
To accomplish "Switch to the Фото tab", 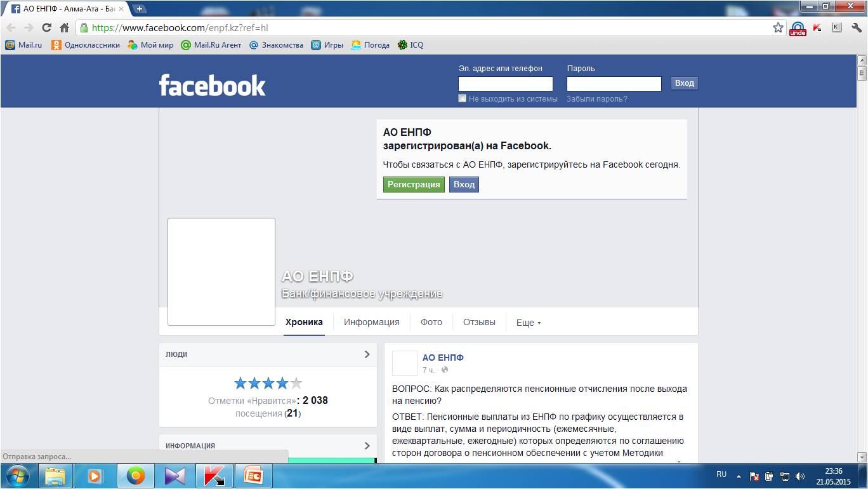I will (x=431, y=322).
